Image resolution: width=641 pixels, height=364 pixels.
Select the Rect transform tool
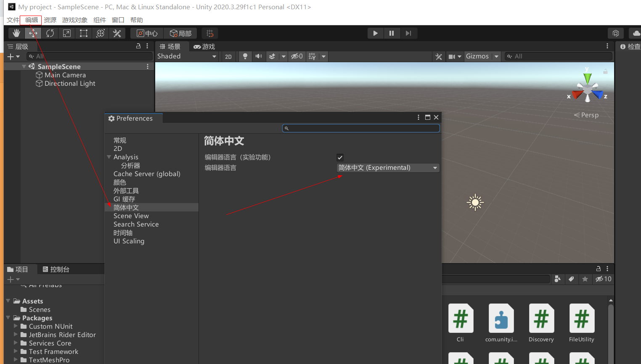[83, 33]
